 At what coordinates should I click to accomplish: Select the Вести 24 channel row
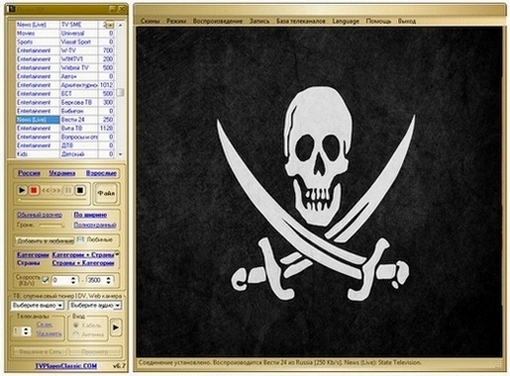click(65, 119)
